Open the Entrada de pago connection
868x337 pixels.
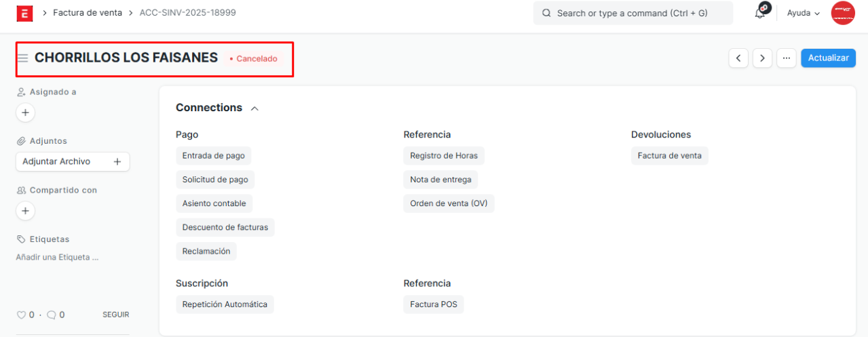pos(213,155)
